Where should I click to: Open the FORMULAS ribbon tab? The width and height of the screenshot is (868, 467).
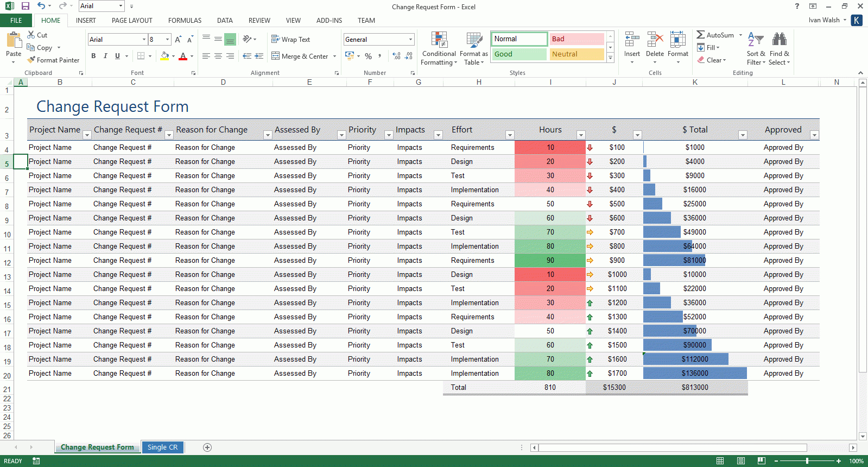coord(185,21)
